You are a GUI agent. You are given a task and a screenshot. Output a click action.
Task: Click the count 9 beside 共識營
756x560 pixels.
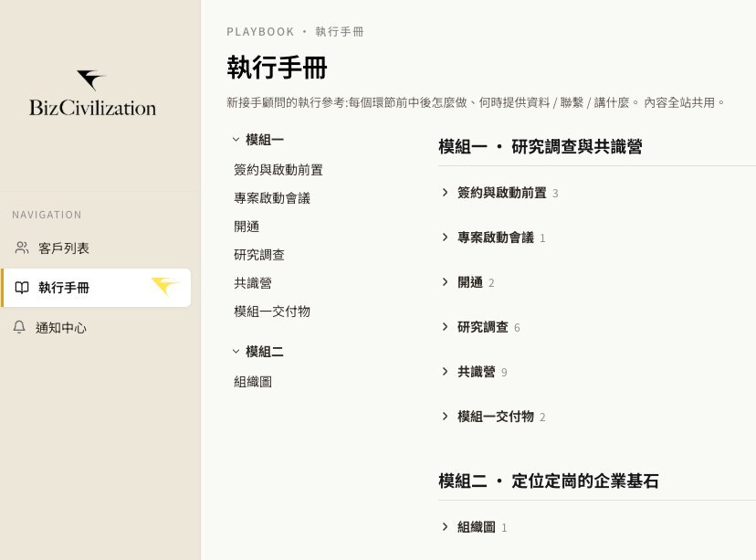pyautogui.click(x=504, y=373)
